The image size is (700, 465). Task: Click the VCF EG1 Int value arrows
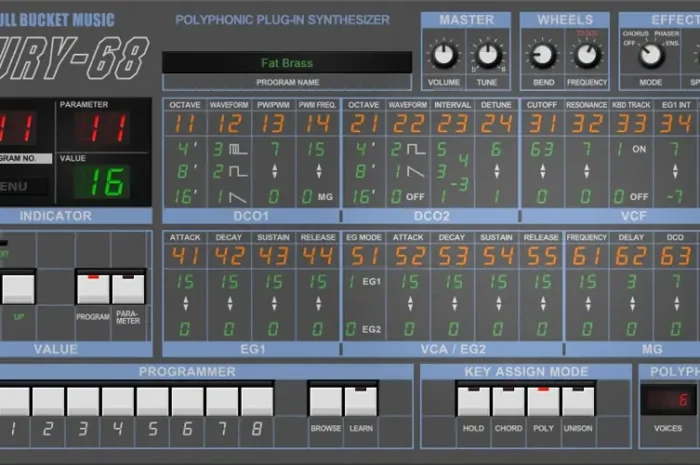[x=675, y=171]
